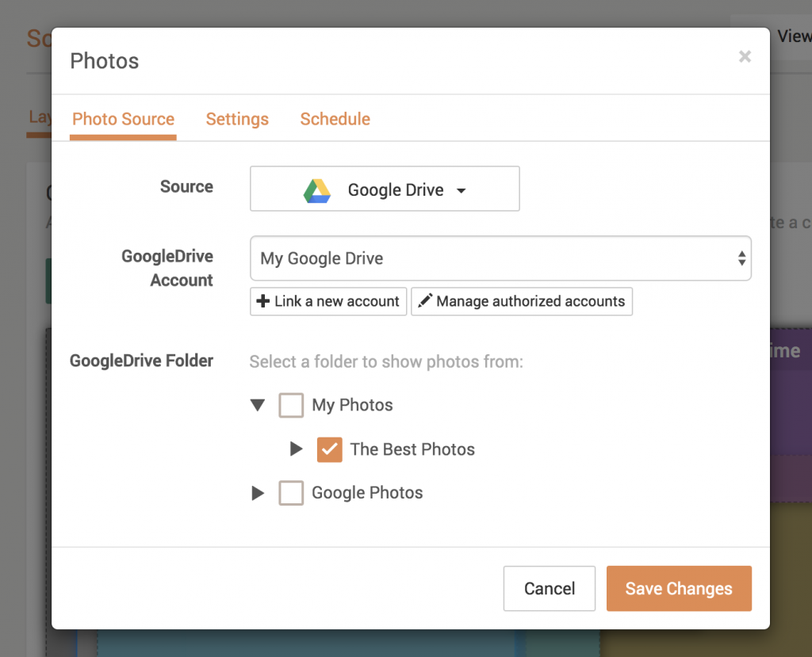Uncheck The Best Photos checkbox

330,449
